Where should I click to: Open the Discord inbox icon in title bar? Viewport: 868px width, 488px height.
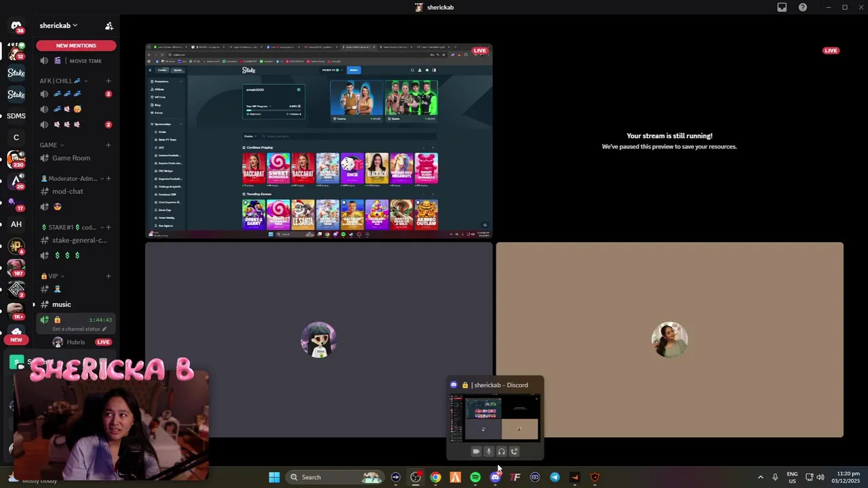(782, 7)
